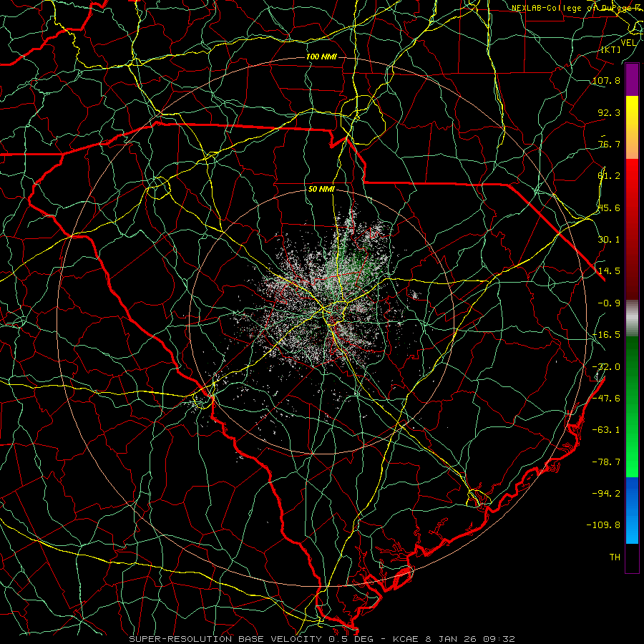The width and height of the screenshot is (644, 644).
Task: Click the 61.2 legend value
Action: [x=609, y=176]
